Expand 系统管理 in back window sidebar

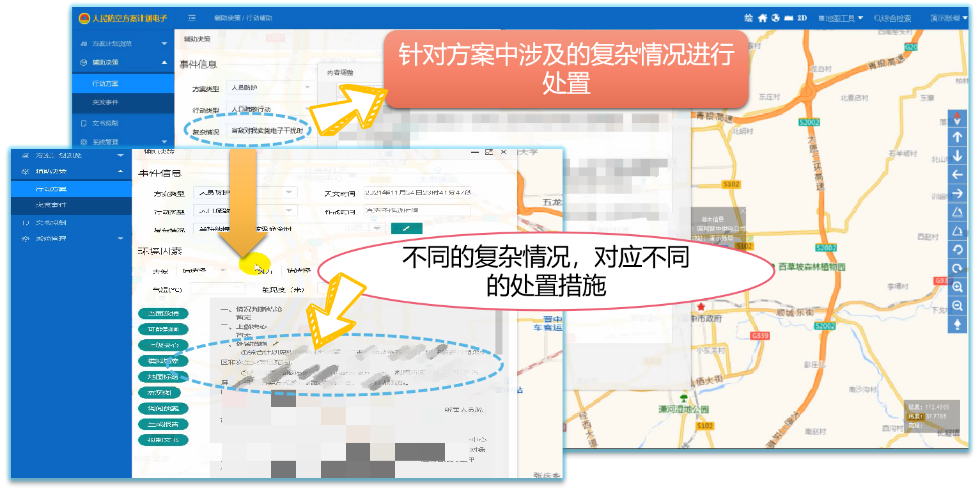pos(123,142)
